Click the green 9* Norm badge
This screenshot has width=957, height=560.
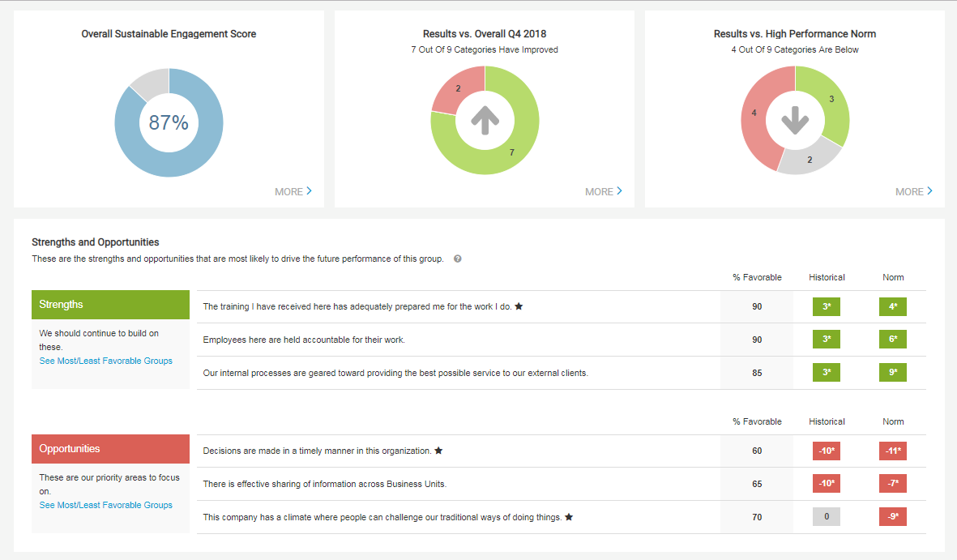(893, 373)
